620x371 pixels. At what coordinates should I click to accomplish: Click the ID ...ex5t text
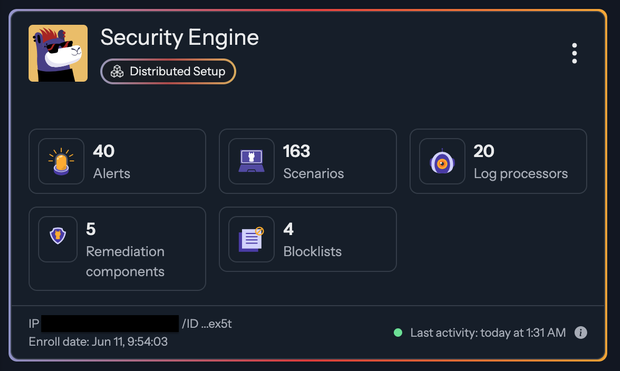tap(207, 324)
